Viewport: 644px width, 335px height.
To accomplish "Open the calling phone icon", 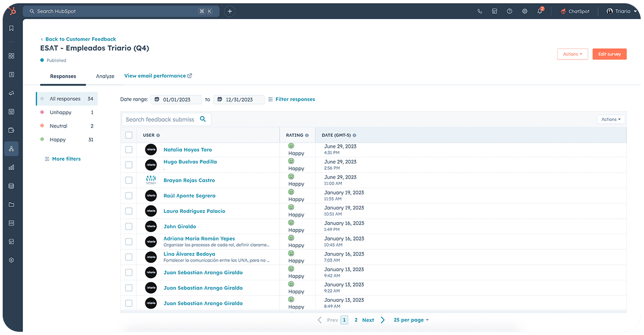I will point(480,11).
